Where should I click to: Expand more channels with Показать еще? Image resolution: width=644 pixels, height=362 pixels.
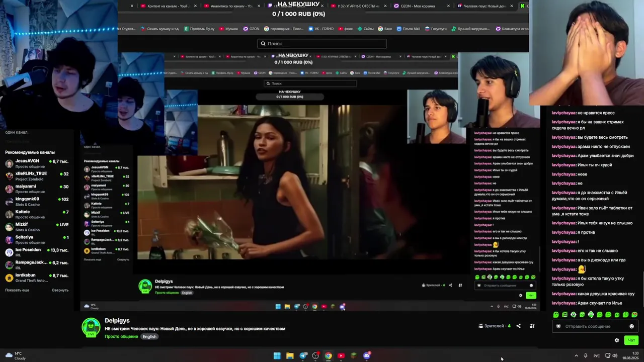pyautogui.click(x=17, y=290)
